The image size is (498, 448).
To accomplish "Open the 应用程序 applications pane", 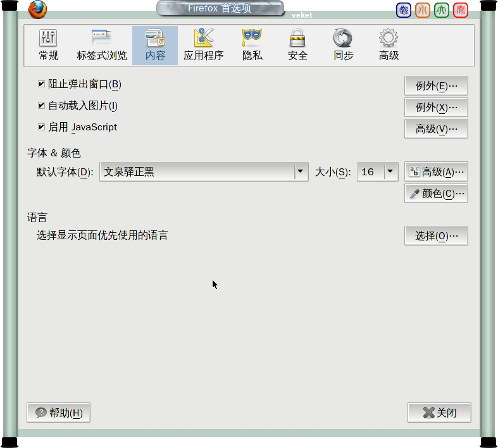I will pyautogui.click(x=204, y=46).
